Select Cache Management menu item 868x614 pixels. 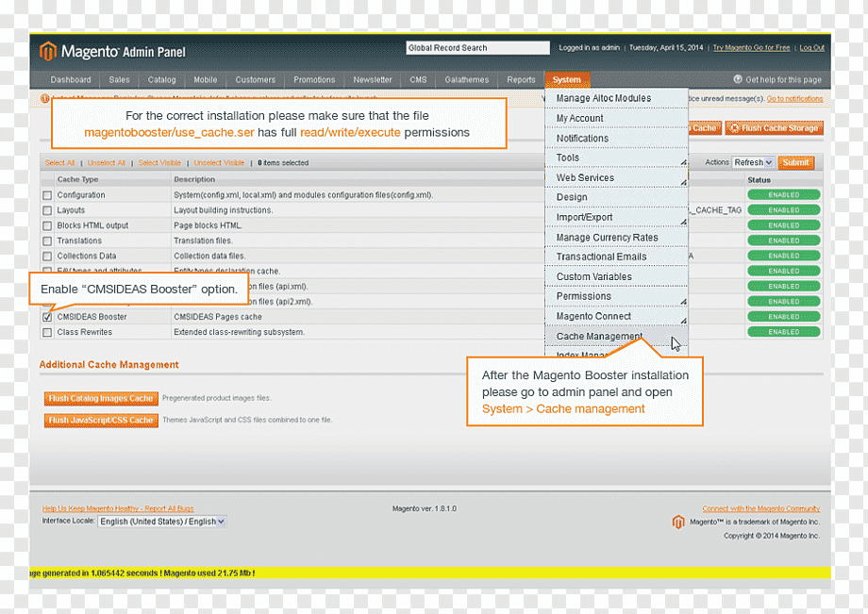point(616,336)
